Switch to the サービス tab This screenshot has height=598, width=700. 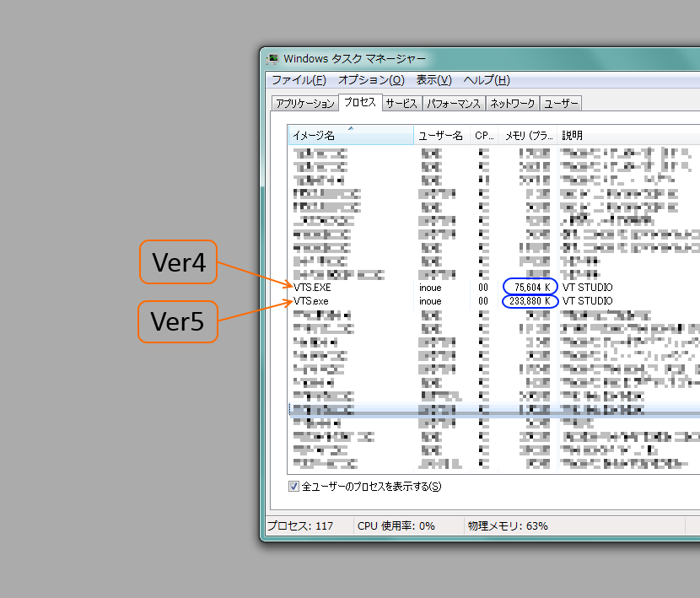pos(401,104)
